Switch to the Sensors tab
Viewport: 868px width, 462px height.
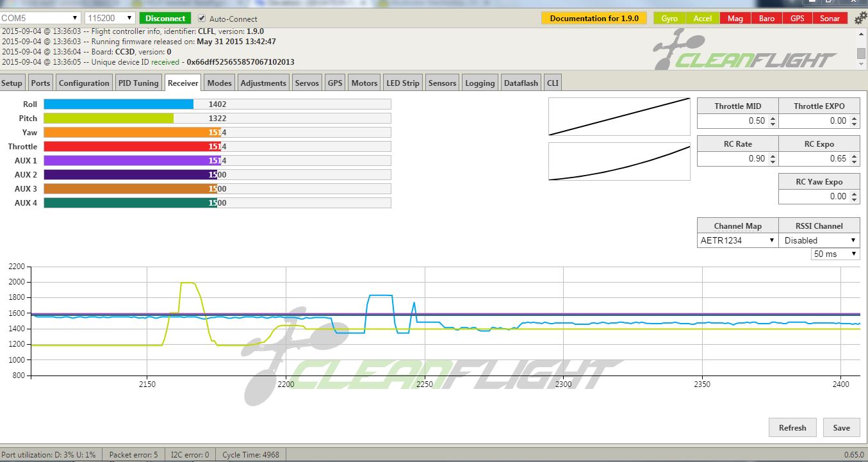(442, 83)
